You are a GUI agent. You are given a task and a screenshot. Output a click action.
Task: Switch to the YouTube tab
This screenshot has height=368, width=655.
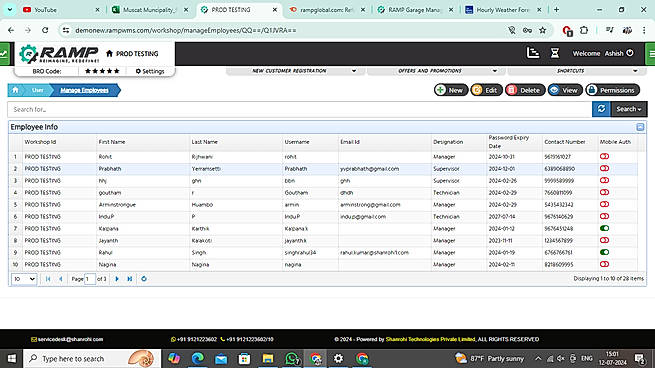tap(61, 10)
